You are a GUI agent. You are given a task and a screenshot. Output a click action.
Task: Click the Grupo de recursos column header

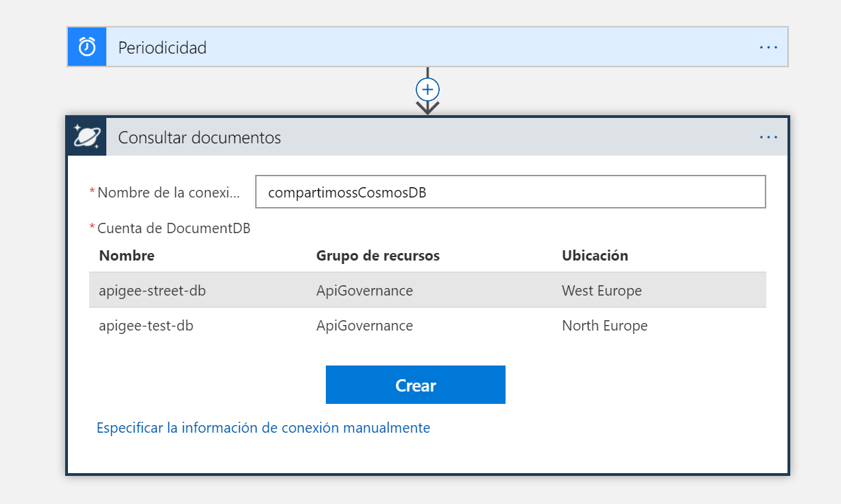pos(378,255)
